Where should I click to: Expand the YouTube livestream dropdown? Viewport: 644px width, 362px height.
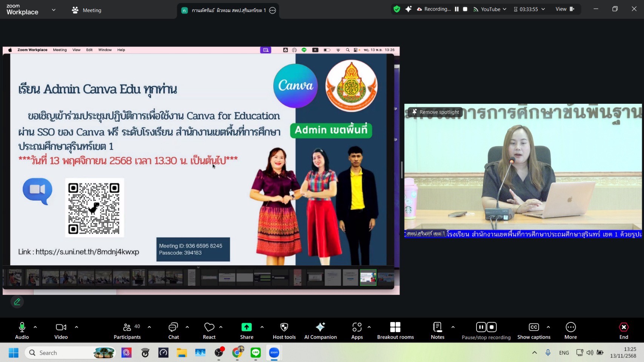click(490, 9)
